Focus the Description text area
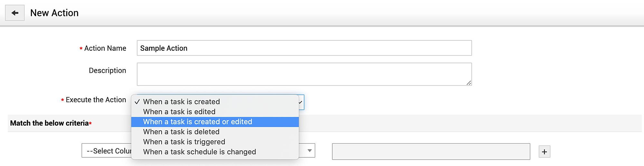 [304, 74]
